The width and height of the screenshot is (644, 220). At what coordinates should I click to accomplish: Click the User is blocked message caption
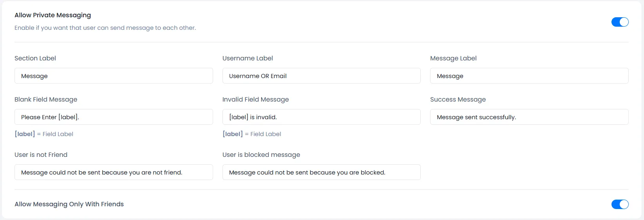(261, 155)
